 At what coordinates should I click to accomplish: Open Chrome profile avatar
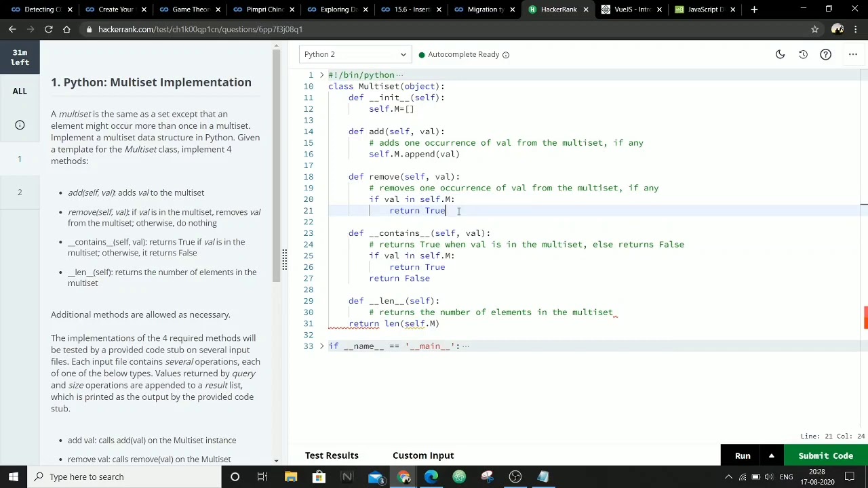tap(837, 29)
